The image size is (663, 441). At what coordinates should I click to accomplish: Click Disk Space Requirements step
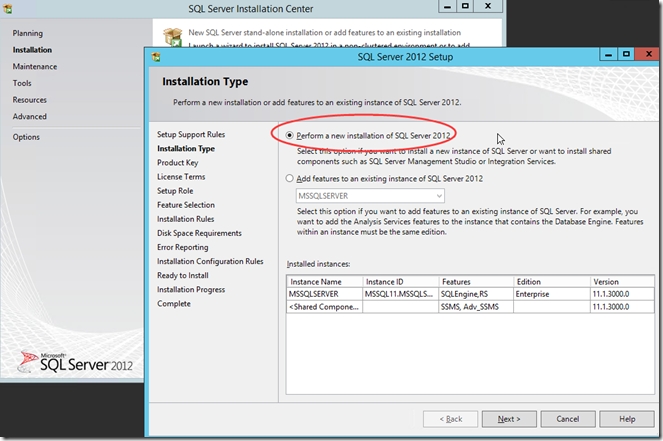199,233
